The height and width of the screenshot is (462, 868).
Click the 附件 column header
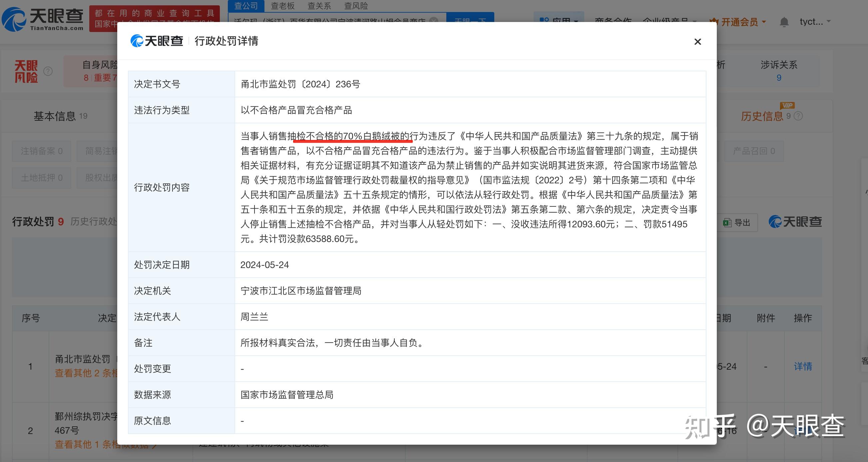[x=765, y=318]
